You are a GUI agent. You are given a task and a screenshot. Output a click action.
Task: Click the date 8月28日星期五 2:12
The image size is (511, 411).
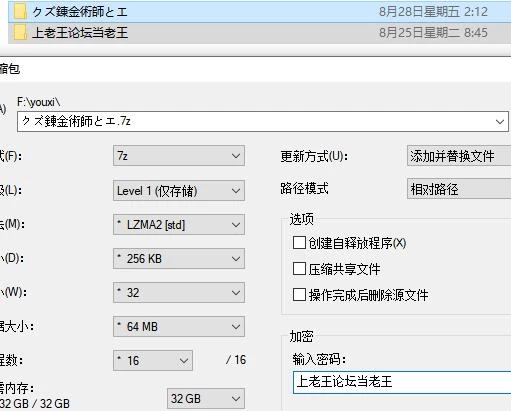(433, 12)
